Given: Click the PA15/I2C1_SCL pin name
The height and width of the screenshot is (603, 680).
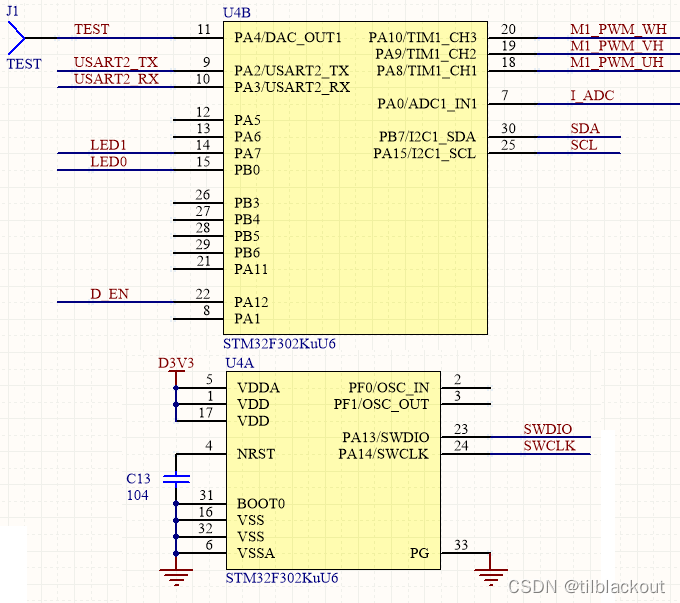Looking at the screenshot, I should click(425, 154).
